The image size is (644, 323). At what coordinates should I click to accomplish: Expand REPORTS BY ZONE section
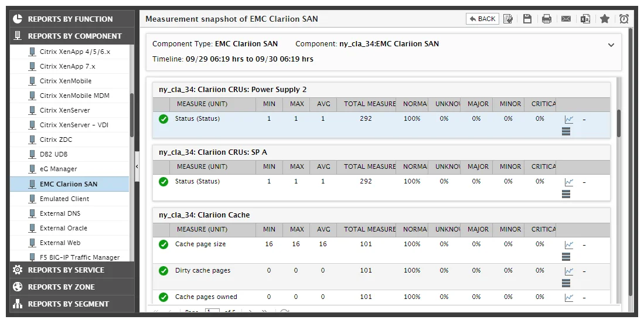click(72, 287)
